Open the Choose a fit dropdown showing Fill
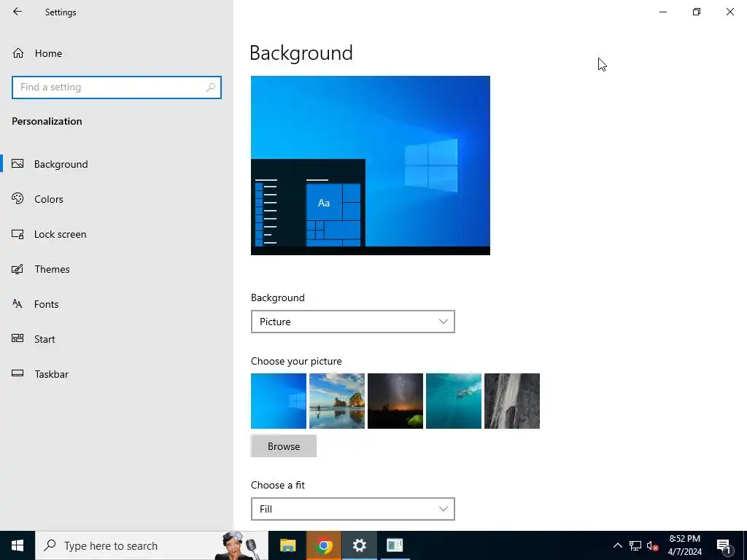Screen dimensions: 747x560 tap(352, 509)
